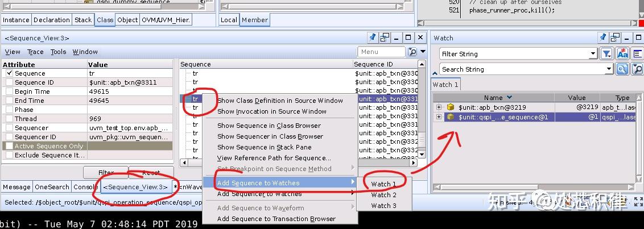The image size is (644, 229).
Task: Toggle the Sequence attribute checkbox
Action: [10, 73]
